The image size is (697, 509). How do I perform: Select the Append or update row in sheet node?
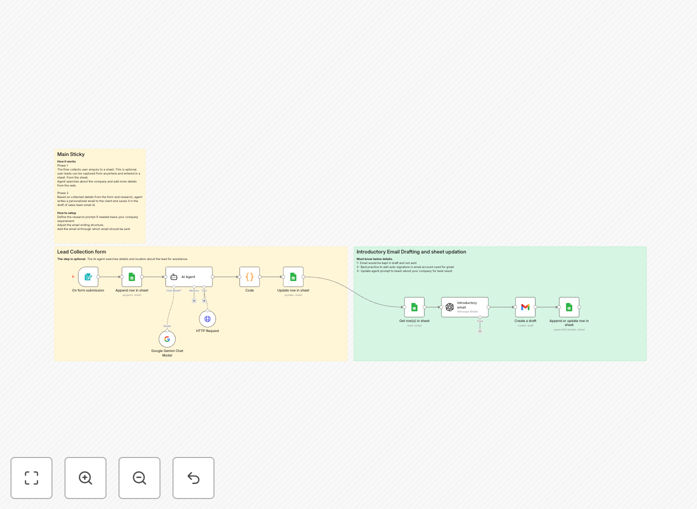569,307
